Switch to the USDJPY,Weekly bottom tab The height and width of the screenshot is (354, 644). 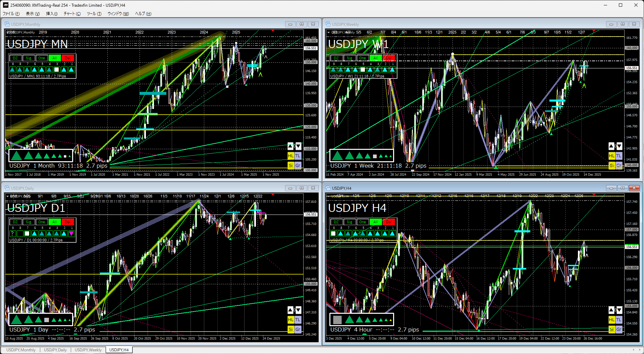pos(88,350)
